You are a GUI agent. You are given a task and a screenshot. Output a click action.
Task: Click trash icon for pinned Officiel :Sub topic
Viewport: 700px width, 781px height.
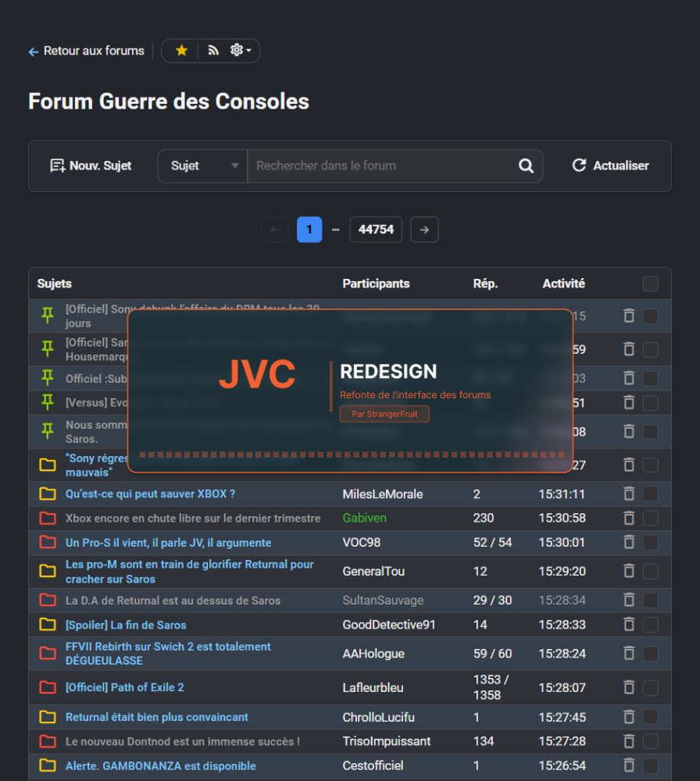tap(629, 379)
